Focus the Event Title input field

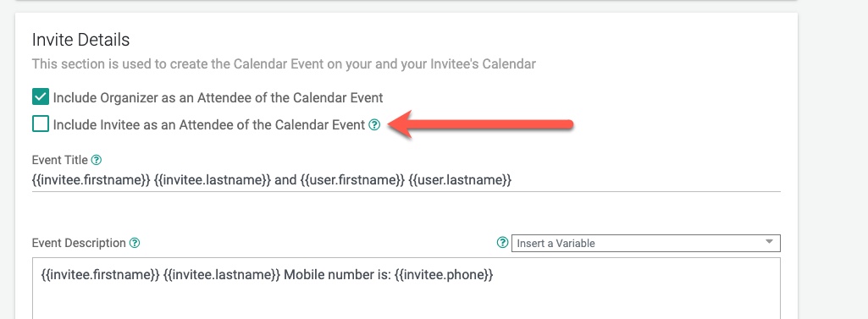point(406,181)
